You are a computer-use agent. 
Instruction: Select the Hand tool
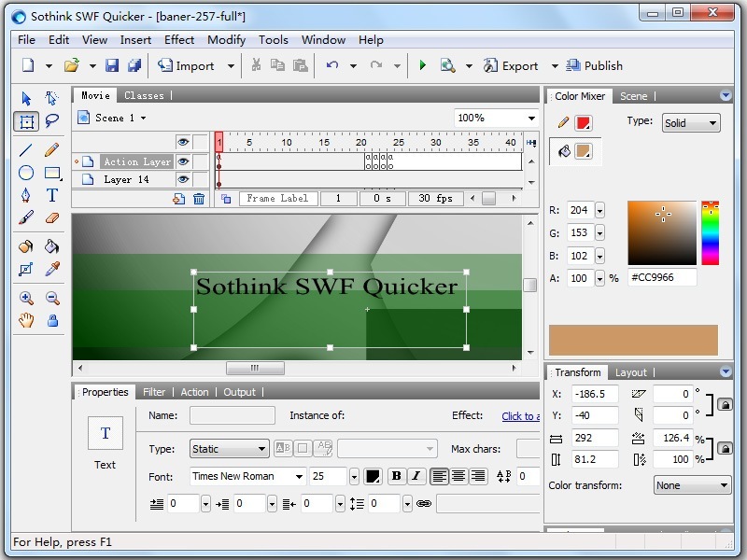tap(25, 319)
